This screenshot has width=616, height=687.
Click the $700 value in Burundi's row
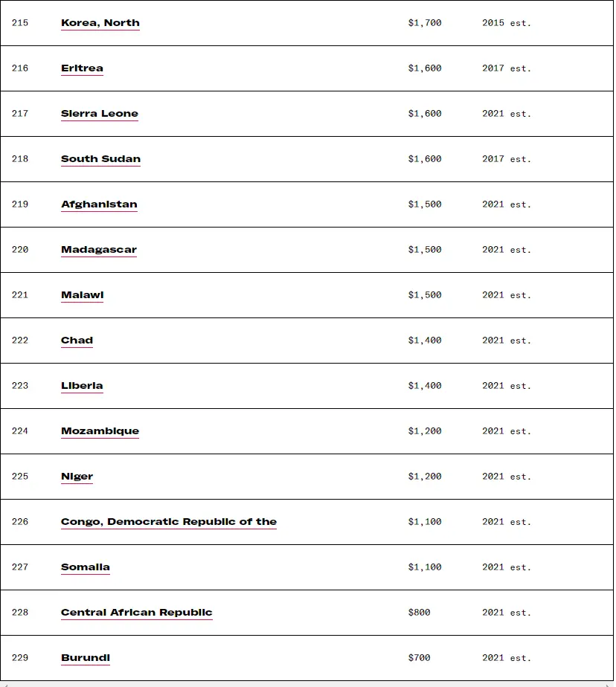[419, 658]
